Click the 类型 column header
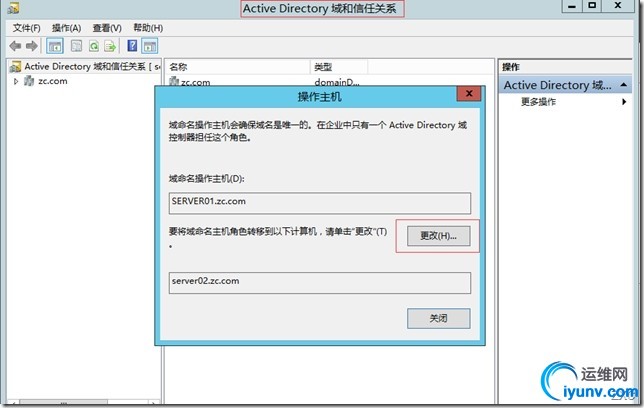The width and height of the screenshot is (644, 408). [x=339, y=67]
